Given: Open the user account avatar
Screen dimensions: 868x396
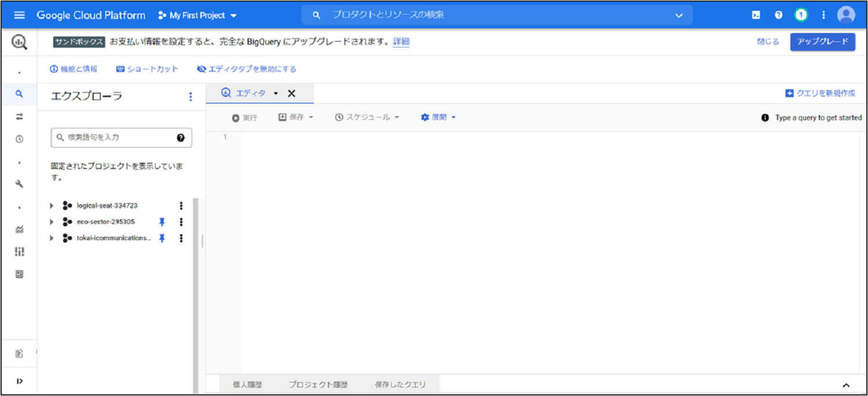Looking at the screenshot, I should 846,15.
